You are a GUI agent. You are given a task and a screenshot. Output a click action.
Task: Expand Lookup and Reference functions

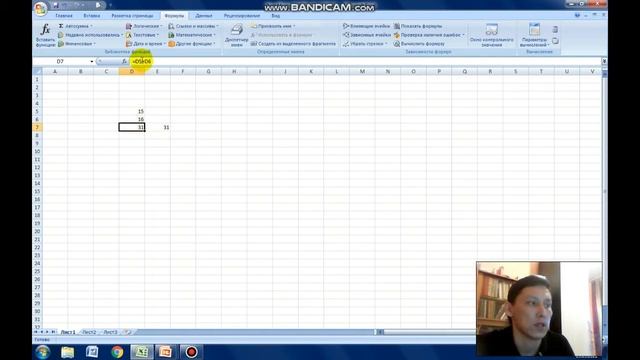193,26
